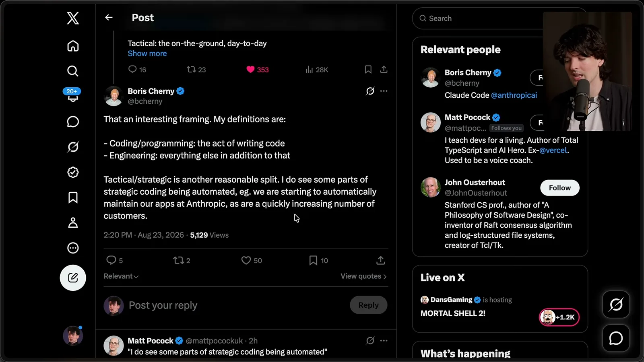
Task: Open the @anthropicai profile link
Action: (514, 95)
